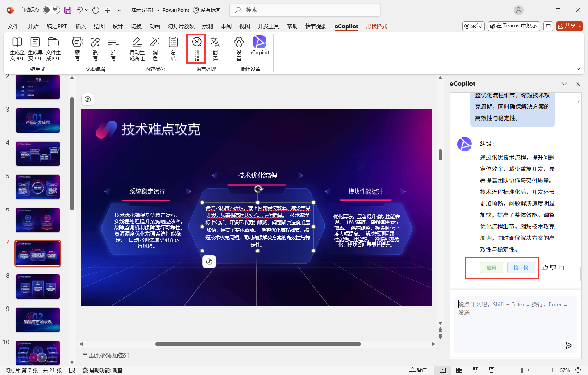Open the eCopilot 设置 settings icon
This screenshot has width=588, height=375.
tap(239, 48)
